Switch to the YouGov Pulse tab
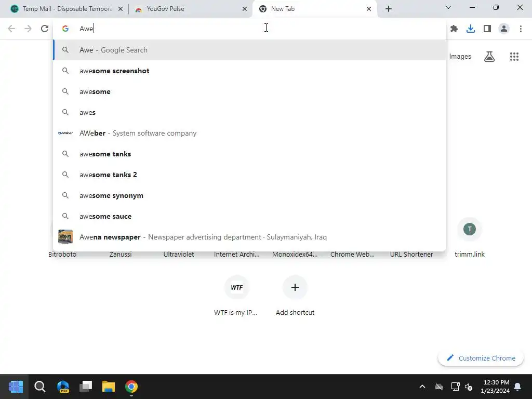Screen dimensions: 532x399 click(190, 9)
